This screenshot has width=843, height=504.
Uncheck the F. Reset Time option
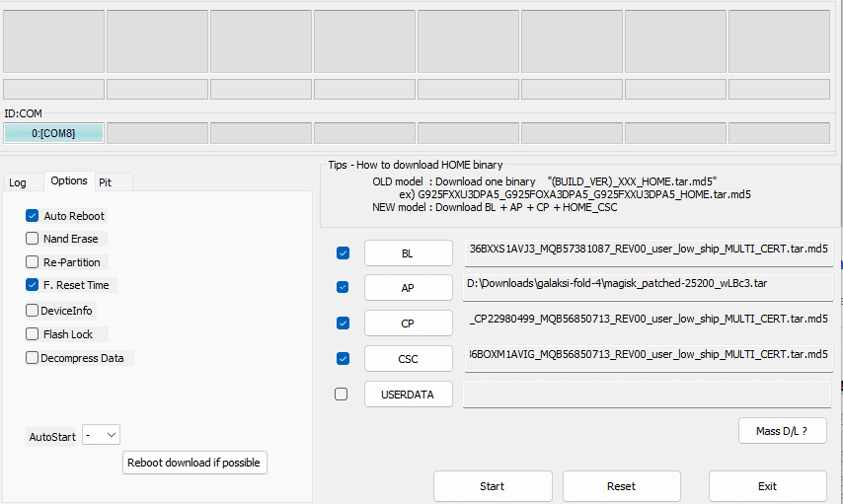pos(33,285)
